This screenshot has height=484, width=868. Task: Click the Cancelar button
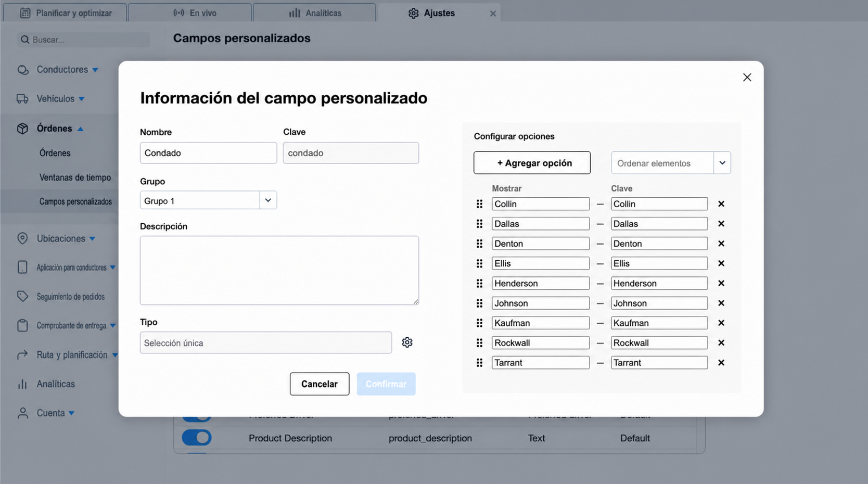click(x=320, y=384)
